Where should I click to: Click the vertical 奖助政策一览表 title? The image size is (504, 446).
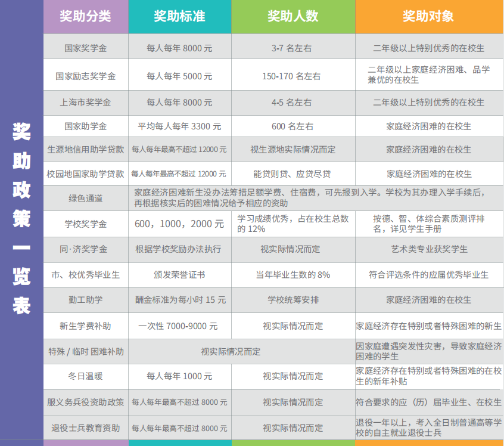click(21, 218)
